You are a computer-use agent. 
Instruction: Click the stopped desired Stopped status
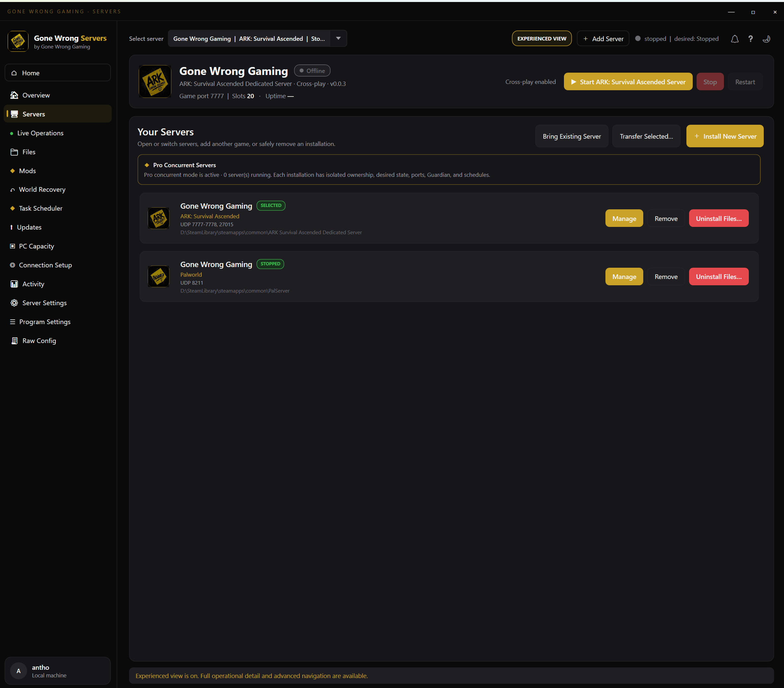(677, 39)
